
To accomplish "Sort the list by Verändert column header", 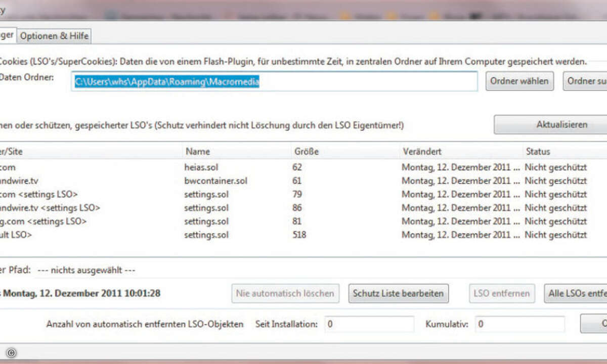I will (461, 151).
